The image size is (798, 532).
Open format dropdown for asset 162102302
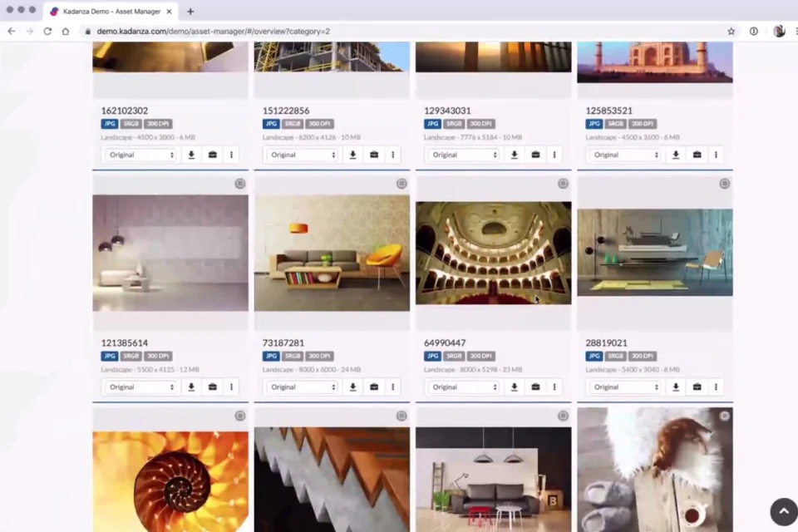[x=141, y=155]
